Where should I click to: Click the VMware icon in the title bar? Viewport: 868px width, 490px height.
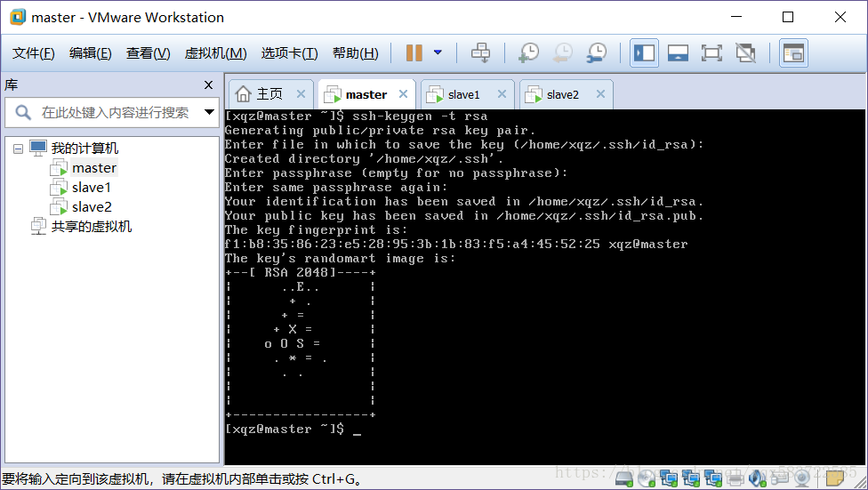[18, 17]
